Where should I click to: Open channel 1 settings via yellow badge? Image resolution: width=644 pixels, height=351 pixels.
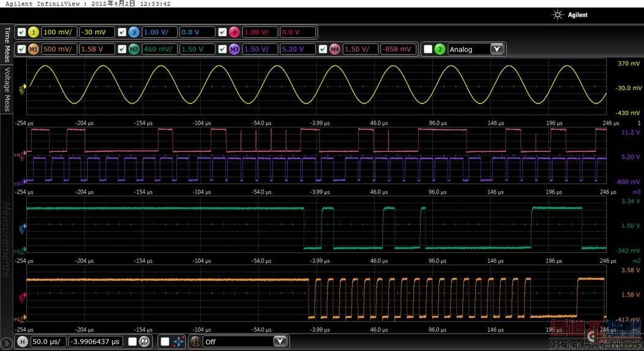pos(33,32)
